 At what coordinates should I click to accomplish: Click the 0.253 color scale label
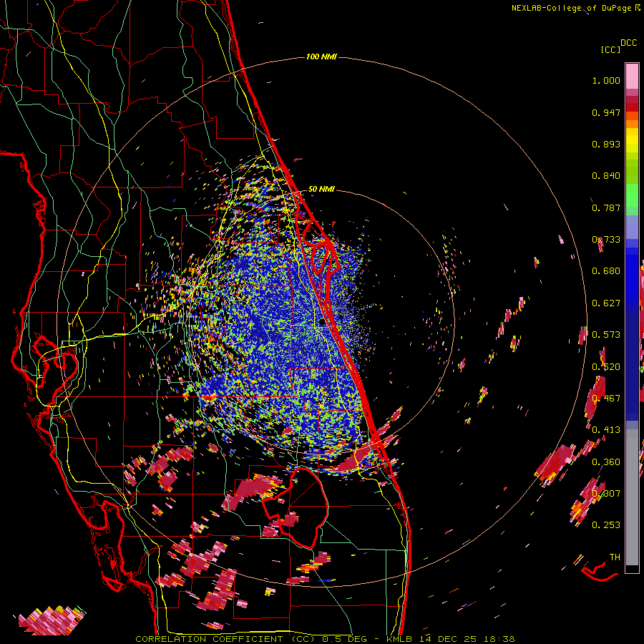pyautogui.click(x=606, y=525)
